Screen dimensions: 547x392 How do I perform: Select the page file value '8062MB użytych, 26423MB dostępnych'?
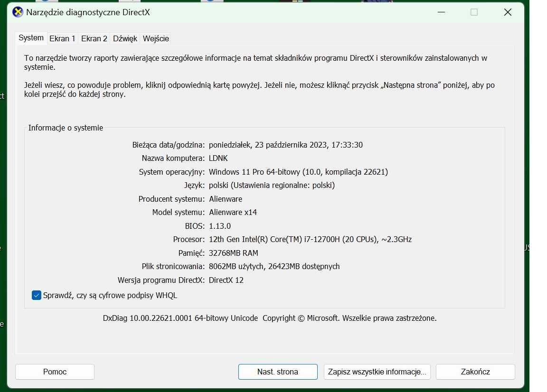point(274,266)
